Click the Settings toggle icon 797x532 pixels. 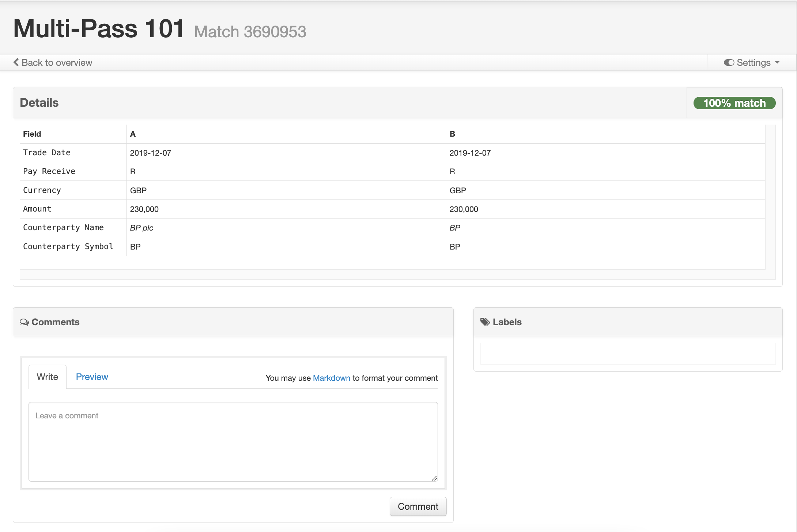(729, 62)
